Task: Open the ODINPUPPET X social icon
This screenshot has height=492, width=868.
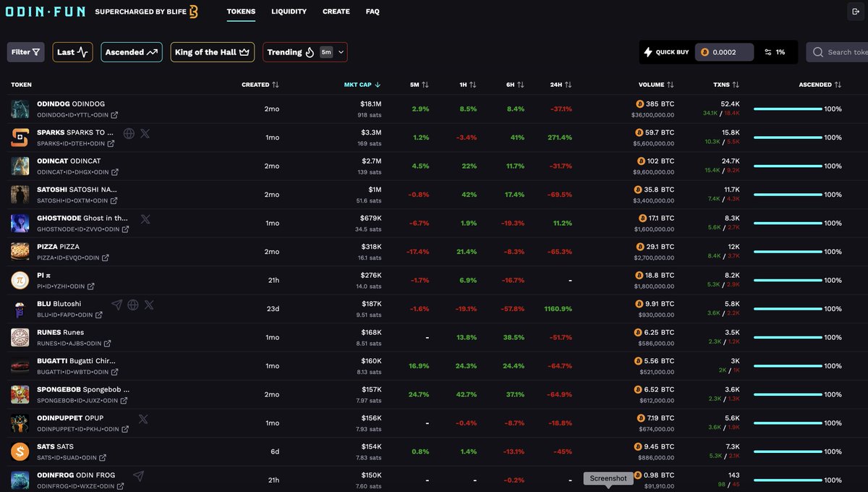Action: (x=143, y=419)
